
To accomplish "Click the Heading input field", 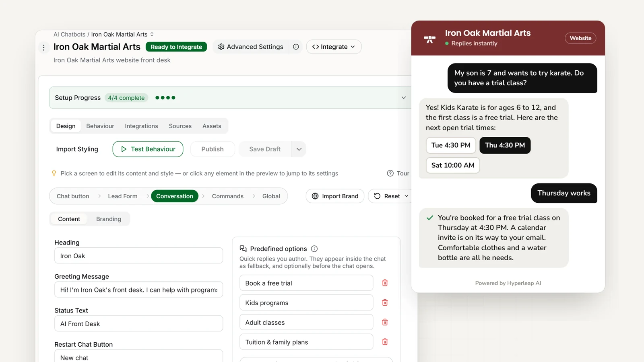I will [138, 256].
